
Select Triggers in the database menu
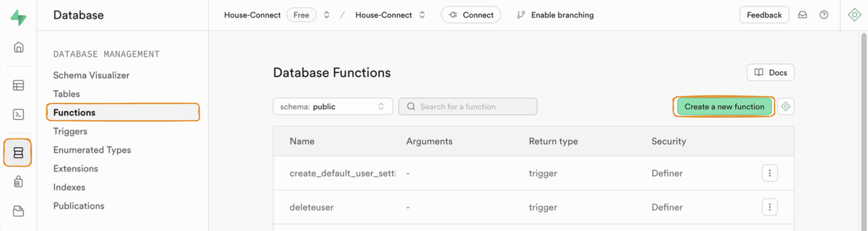coord(70,131)
